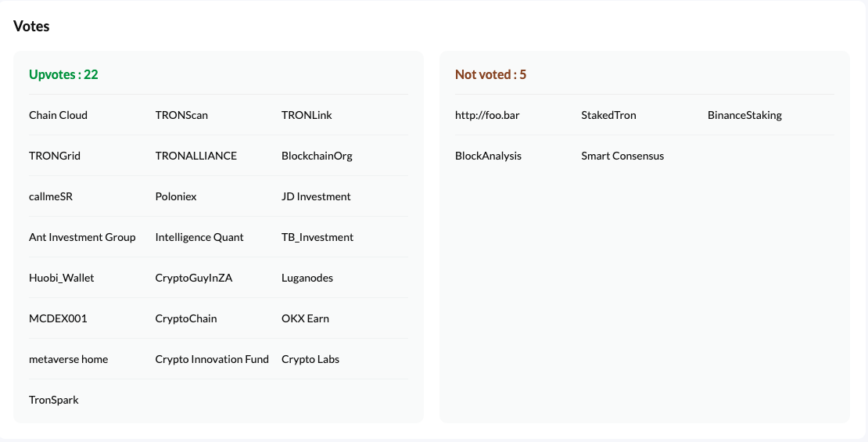This screenshot has height=442, width=868.
Task: Click on Poloniex in the upvotes
Action: point(176,196)
